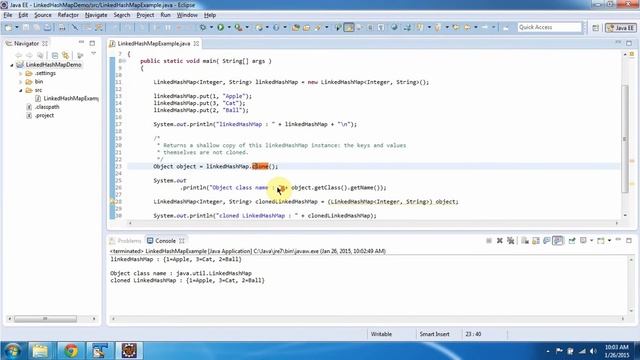Expand the bin folder

tap(21, 82)
